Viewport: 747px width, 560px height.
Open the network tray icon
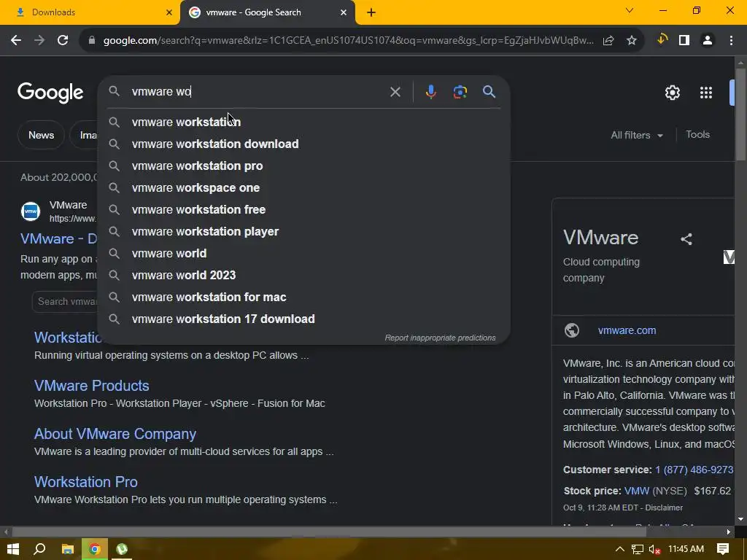pos(638,550)
